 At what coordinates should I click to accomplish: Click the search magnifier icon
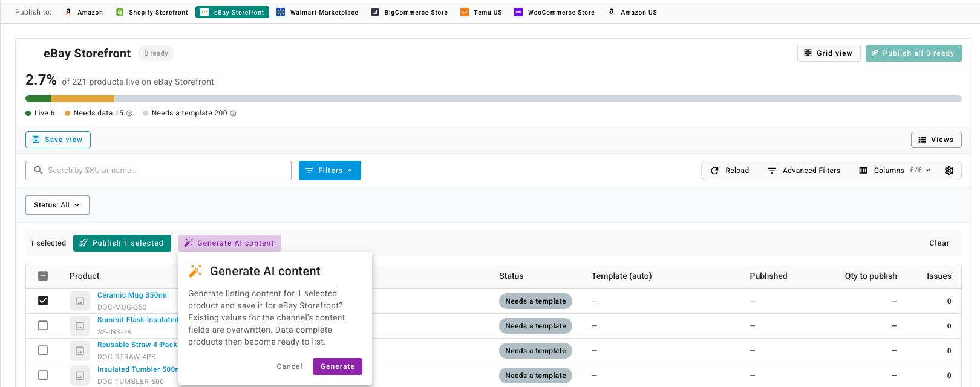(38, 171)
